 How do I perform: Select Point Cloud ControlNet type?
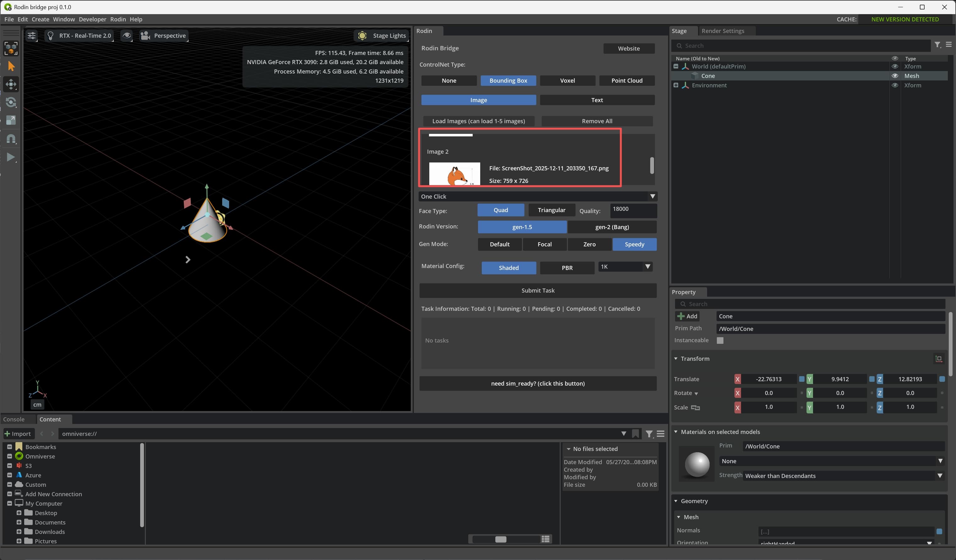pos(627,80)
